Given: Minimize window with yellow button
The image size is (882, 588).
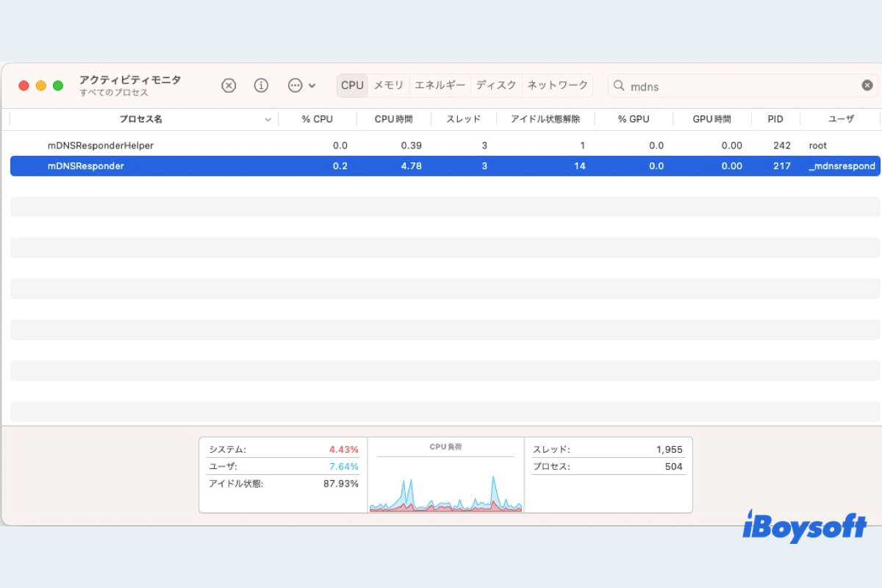Looking at the screenshot, I should point(40,86).
